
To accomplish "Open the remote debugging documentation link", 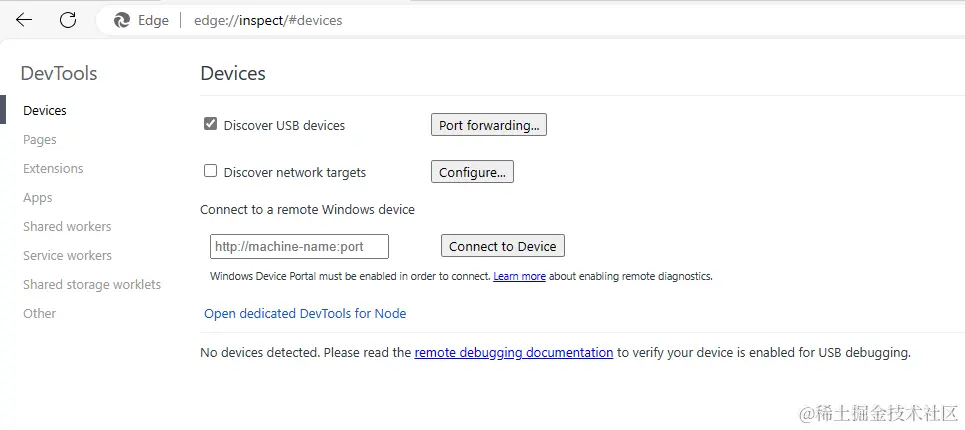I will tap(514, 352).
